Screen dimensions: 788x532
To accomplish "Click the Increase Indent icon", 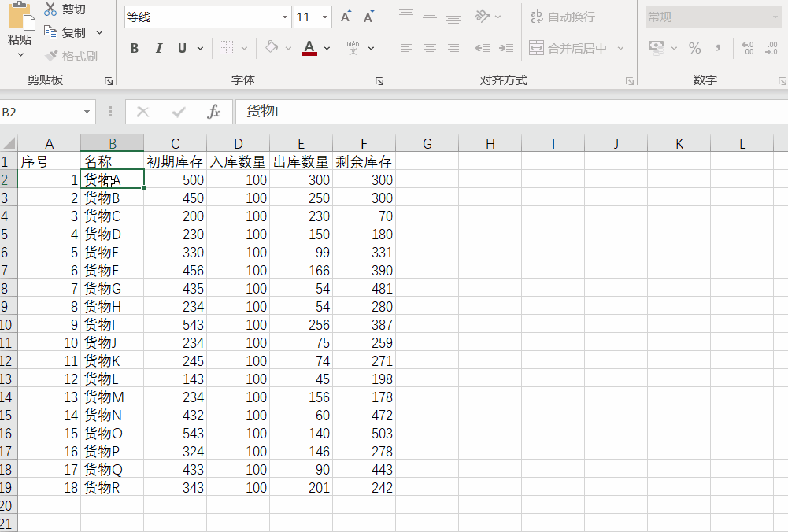I will coord(506,48).
